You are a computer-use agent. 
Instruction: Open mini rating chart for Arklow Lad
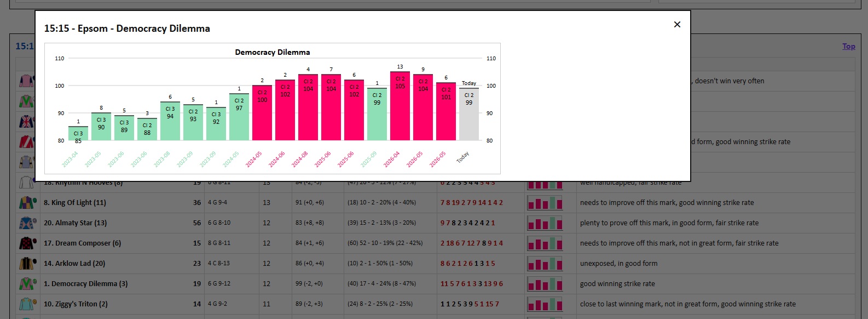[x=545, y=264]
